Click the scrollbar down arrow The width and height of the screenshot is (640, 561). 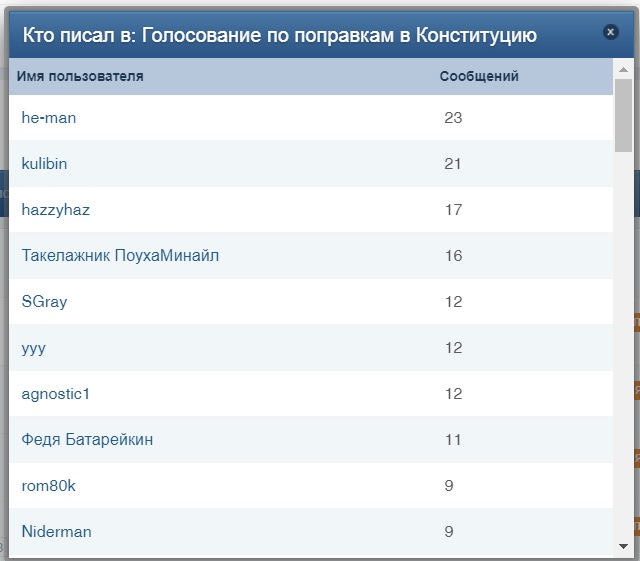623,546
